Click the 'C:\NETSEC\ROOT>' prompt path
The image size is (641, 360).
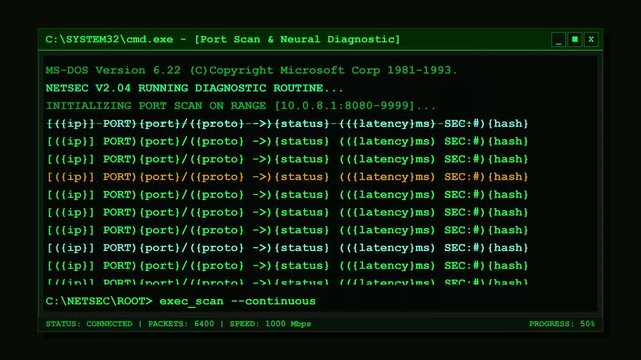point(99,302)
